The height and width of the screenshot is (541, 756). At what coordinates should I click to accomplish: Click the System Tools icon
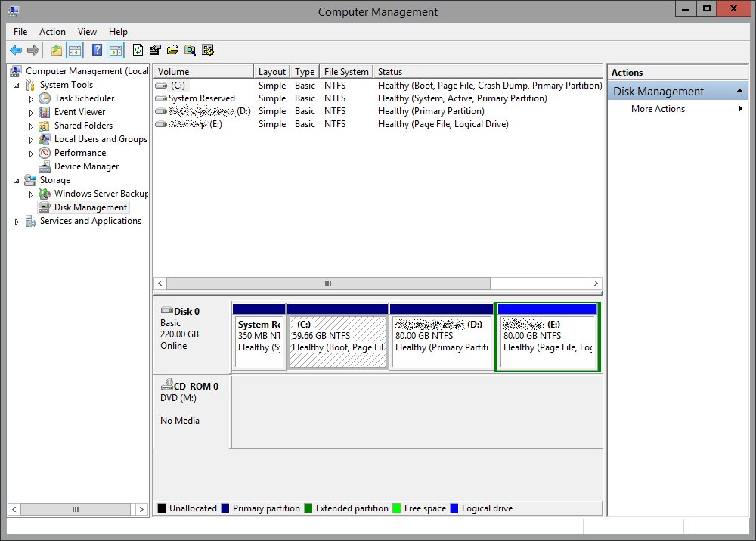[30, 85]
